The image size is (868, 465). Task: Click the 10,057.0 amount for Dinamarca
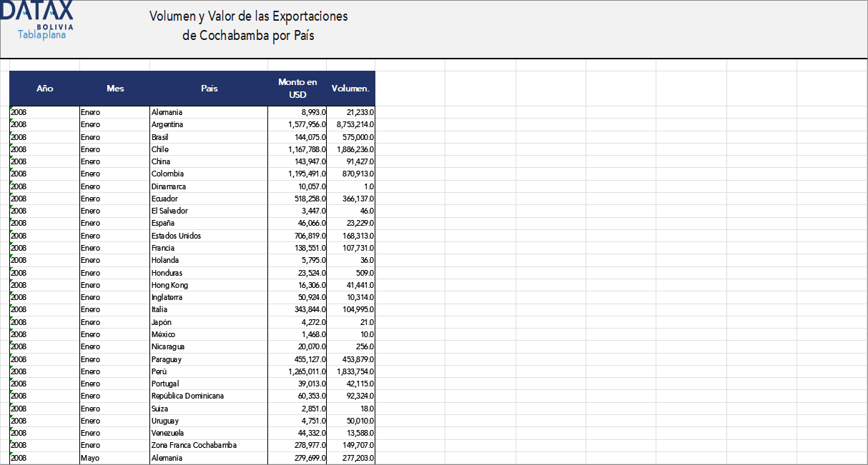[297, 186]
